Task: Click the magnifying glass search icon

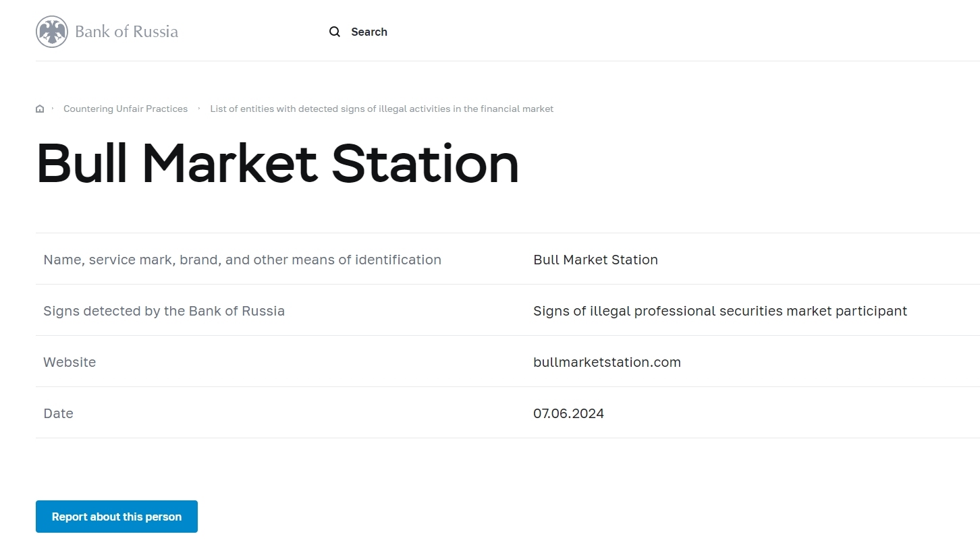Action: (334, 32)
